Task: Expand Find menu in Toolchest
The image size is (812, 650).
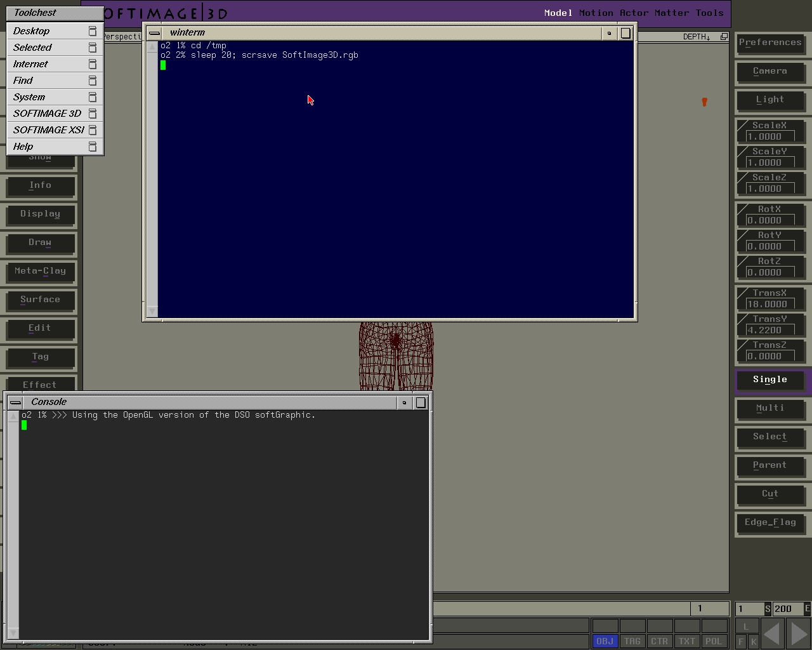Action: [55, 81]
